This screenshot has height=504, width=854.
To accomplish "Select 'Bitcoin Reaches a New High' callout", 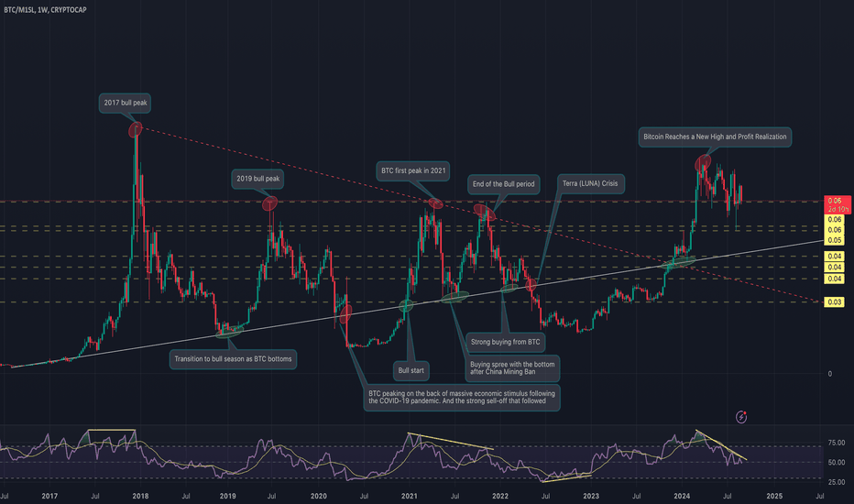I will (715, 137).
